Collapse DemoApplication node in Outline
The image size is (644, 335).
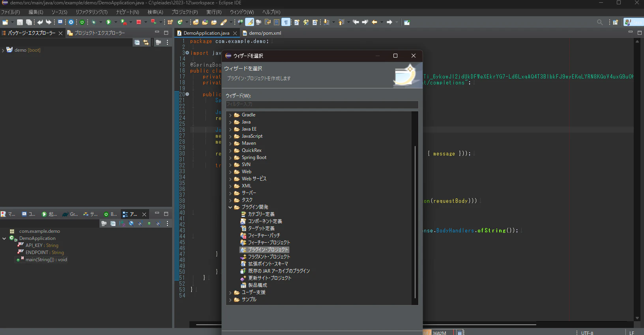4,238
